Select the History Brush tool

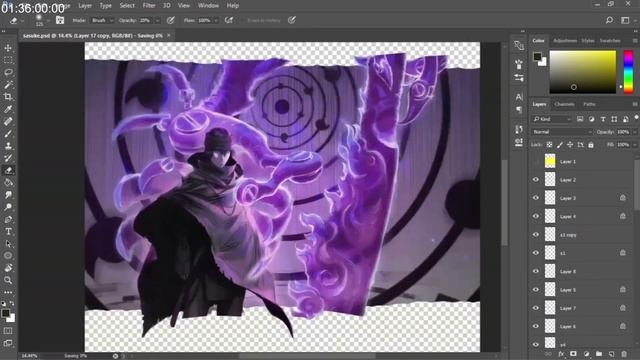coord(8,158)
